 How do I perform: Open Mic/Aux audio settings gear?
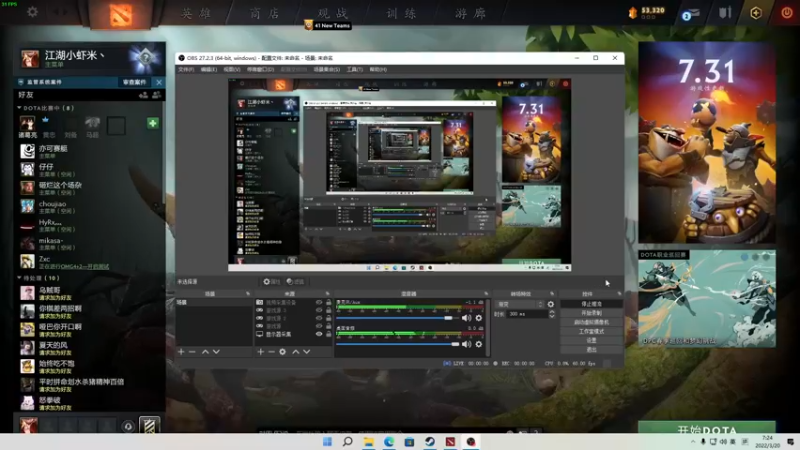(x=479, y=318)
